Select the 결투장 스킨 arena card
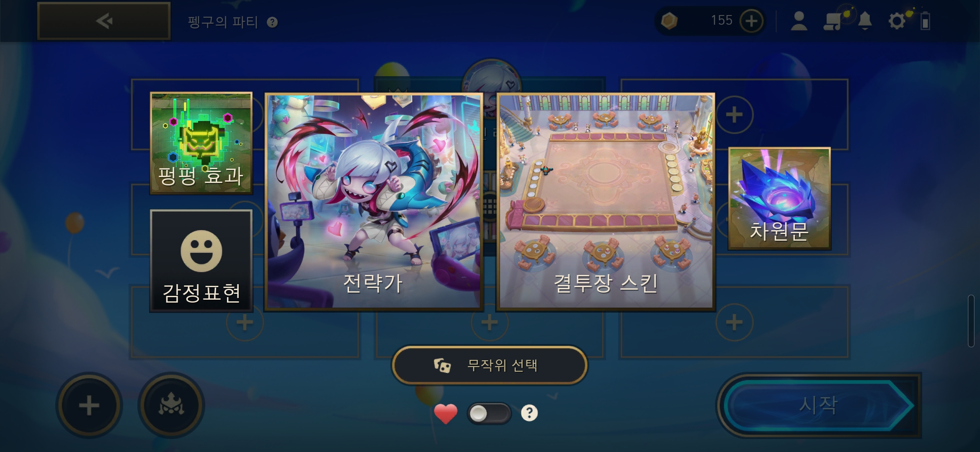This screenshot has width=980, height=452. (x=606, y=202)
